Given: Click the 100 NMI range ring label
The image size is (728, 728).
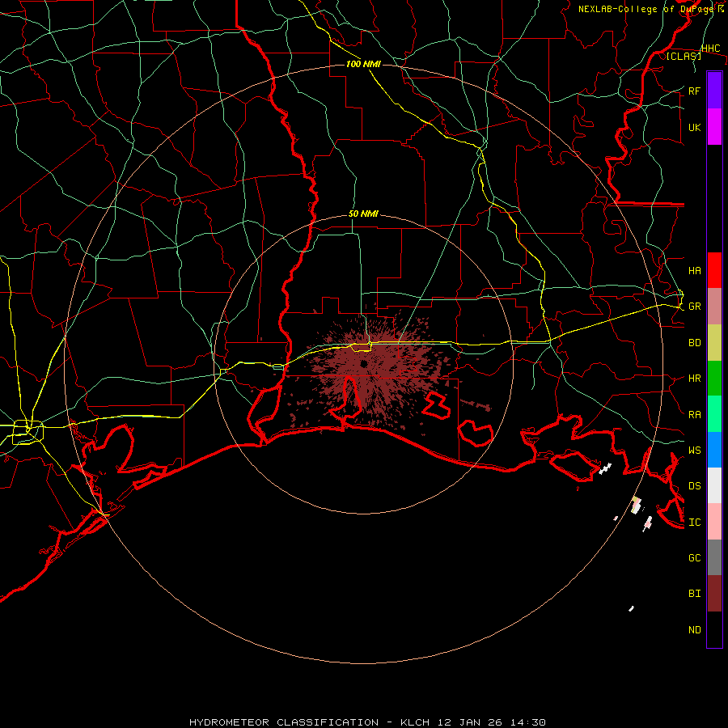Looking at the screenshot, I should pyautogui.click(x=363, y=64).
